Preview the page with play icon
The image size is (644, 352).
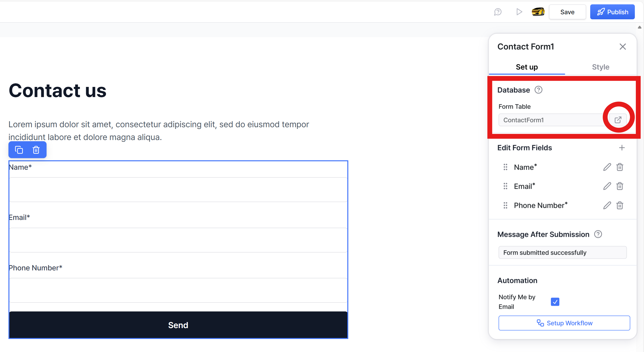pos(519,12)
